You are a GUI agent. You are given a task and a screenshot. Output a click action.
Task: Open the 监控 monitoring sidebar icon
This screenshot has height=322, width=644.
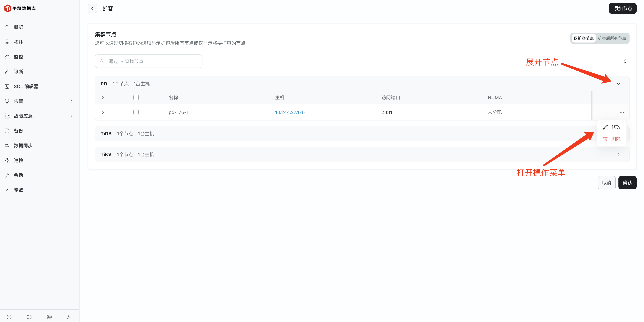[x=7, y=57]
